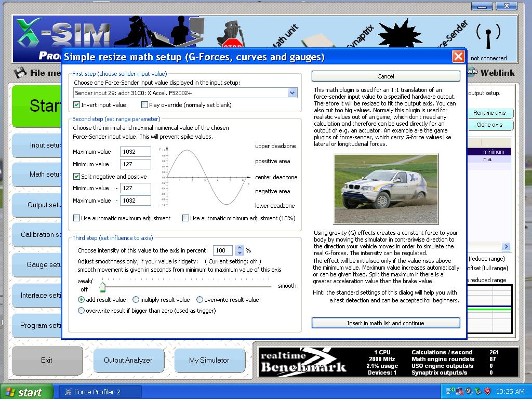Image resolution: width=532 pixels, height=399 pixels.
Task: Open Output setup in the sidebar
Action: 37,205
